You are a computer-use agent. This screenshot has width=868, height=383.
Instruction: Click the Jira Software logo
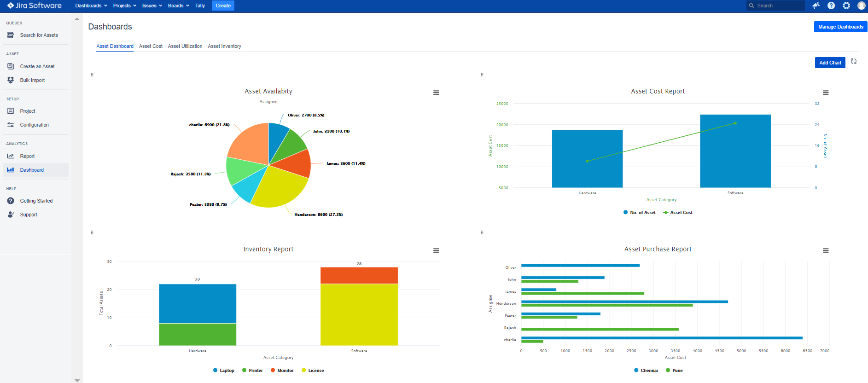pos(34,6)
